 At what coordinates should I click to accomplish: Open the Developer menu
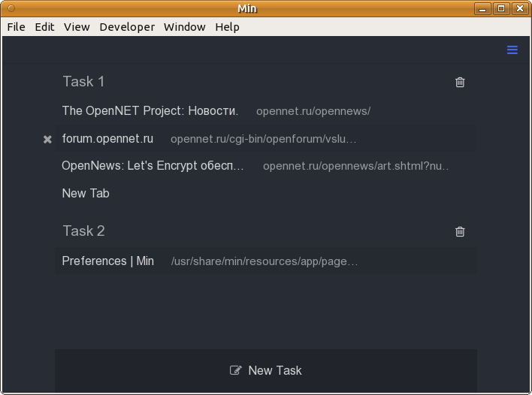click(127, 27)
